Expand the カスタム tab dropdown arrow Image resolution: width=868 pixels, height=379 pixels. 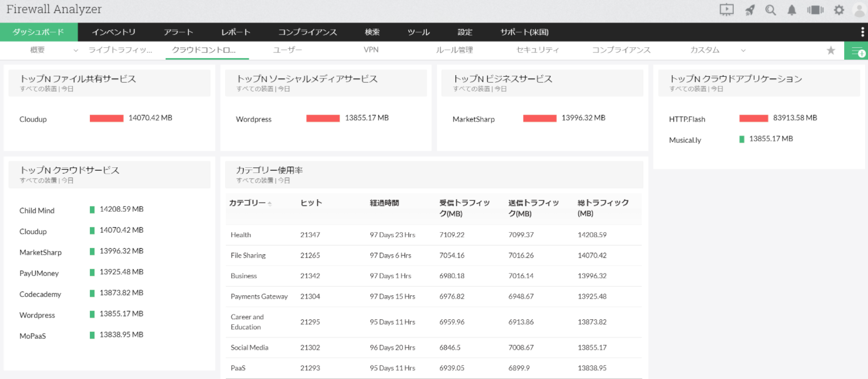point(743,51)
